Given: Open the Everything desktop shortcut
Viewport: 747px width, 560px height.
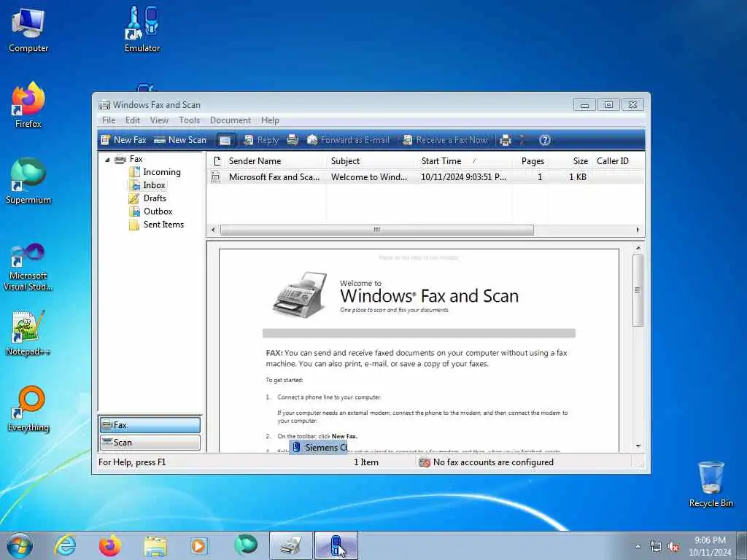Looking at the screenshot, I should (x=28, y=409).
